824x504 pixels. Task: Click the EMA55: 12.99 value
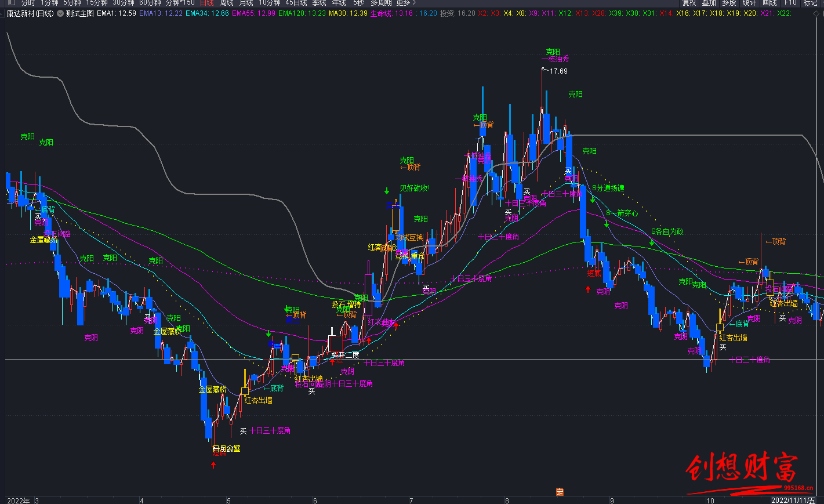253,13
